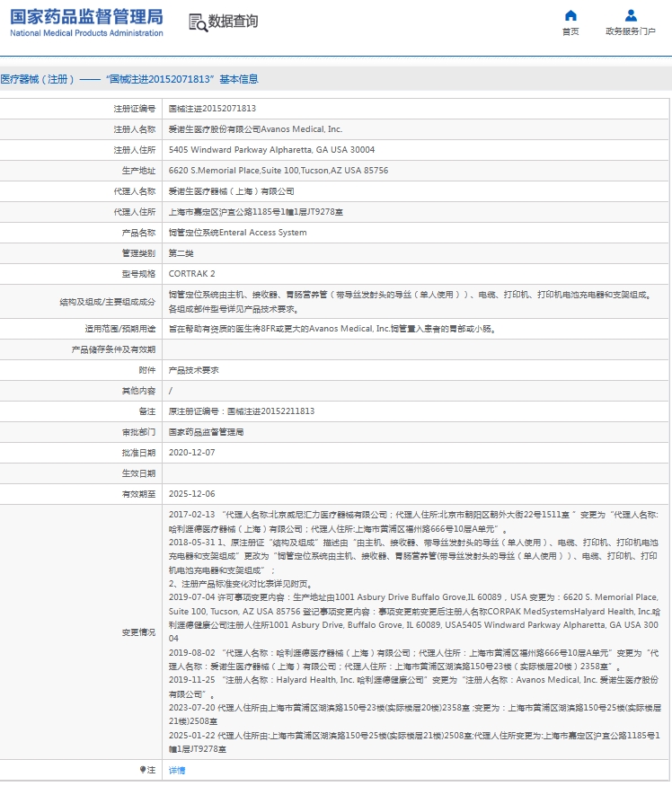Click the 注 label with bulb icon
The width and height of the screenshot is (672, 786).
[x=147, y=770]
